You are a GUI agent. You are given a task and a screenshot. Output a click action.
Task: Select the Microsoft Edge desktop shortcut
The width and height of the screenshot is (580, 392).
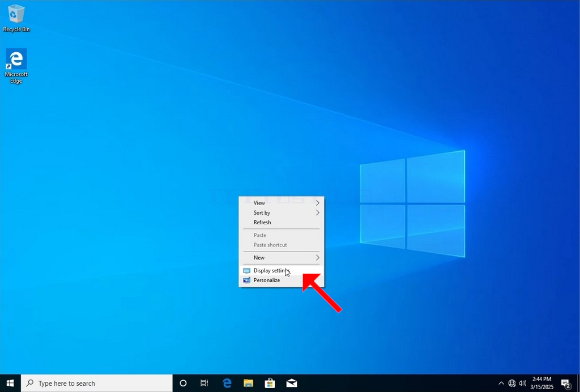click(16, 66)
